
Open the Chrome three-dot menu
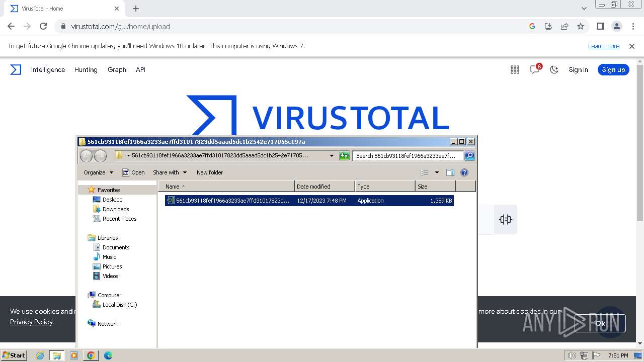point(633,26)
